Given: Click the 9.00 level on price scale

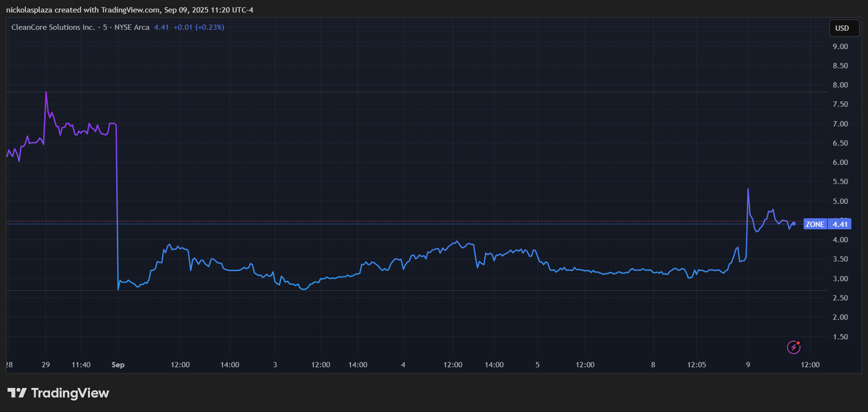Looking at the screenshot, I should pos(840,47).
